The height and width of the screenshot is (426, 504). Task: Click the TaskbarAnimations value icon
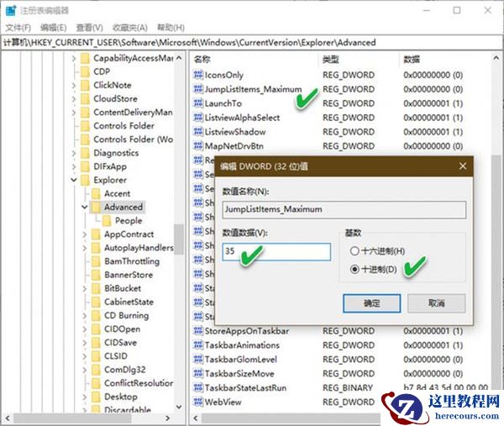[198, 345]
